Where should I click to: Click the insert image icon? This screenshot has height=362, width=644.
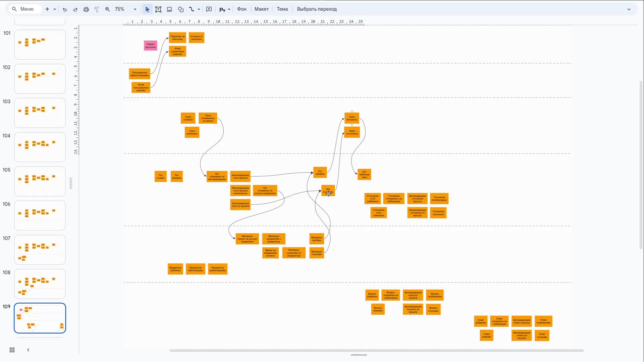click(169, 9)
